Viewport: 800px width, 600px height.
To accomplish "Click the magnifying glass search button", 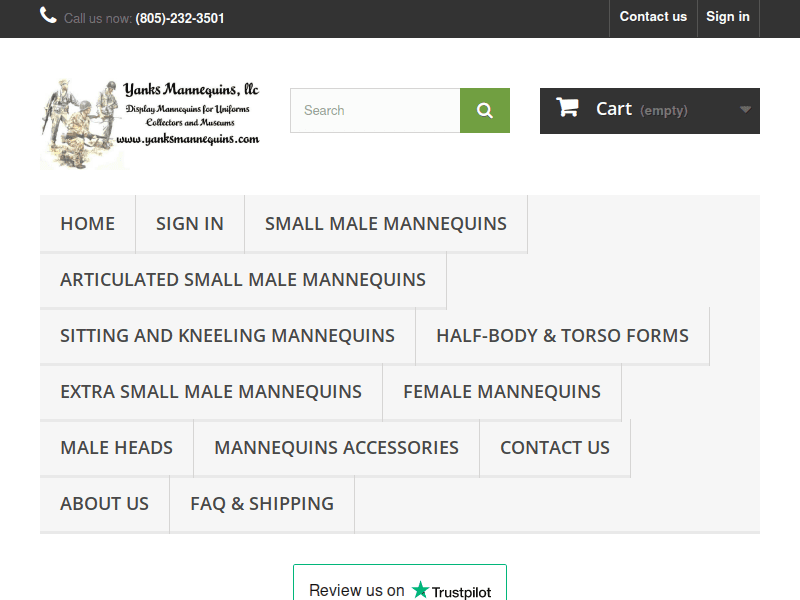I will tap(485, 111).
